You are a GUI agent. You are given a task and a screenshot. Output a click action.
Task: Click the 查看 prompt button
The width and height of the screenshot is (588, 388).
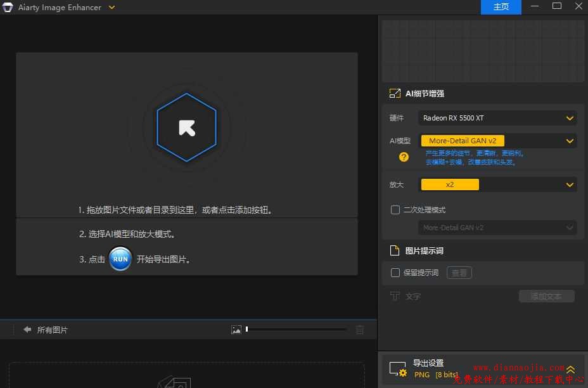[x=459, y=273]
